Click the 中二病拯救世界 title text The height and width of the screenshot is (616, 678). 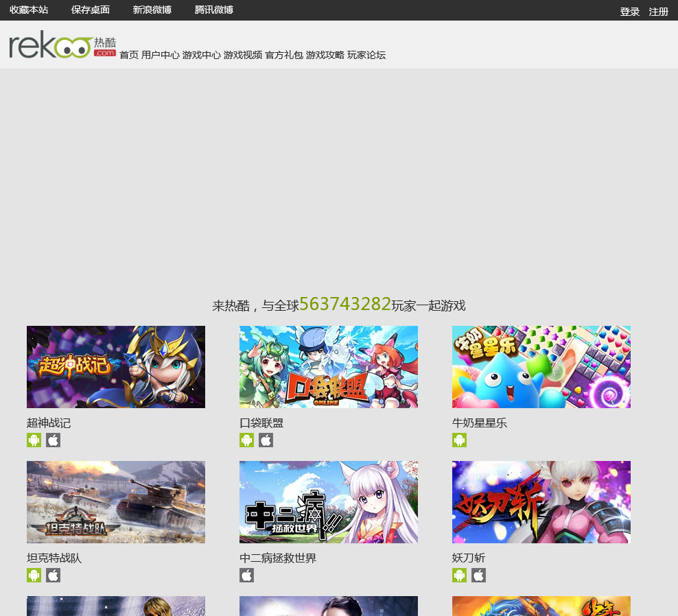coord(278,558)
